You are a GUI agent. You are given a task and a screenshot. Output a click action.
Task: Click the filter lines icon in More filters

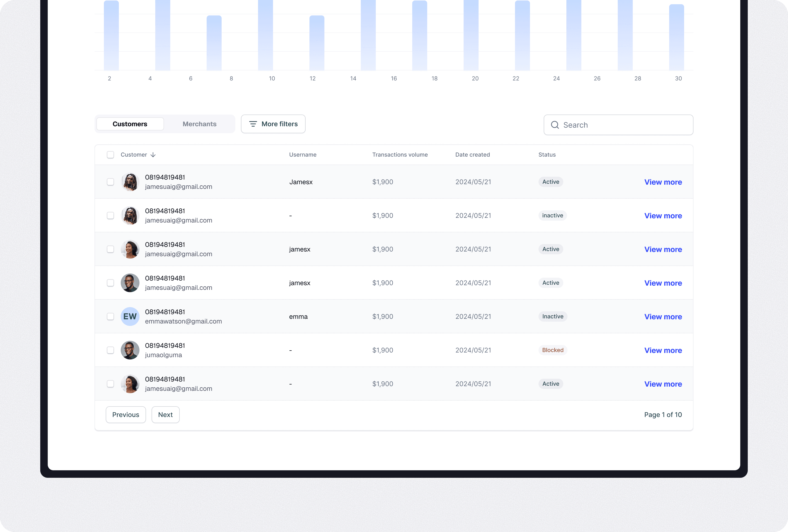(x=253, y=124)
